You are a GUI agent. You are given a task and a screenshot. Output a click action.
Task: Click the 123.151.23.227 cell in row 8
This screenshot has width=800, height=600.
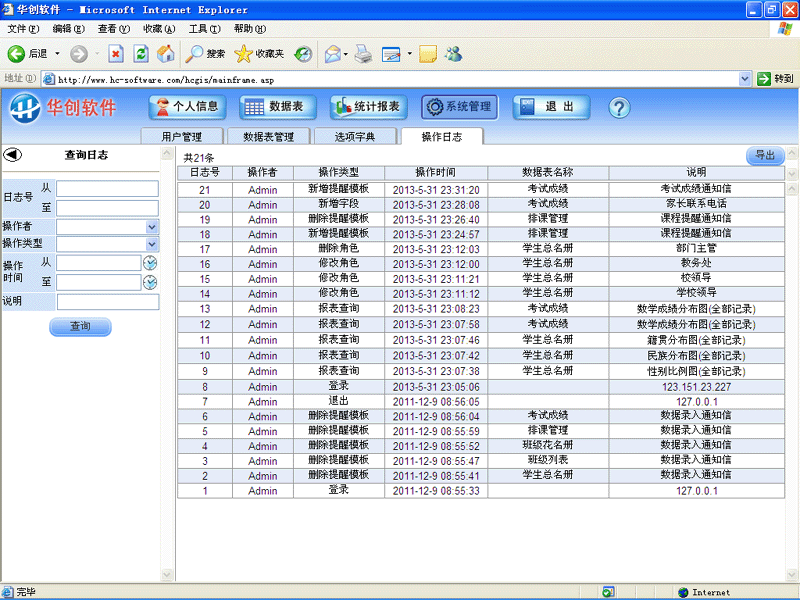(696, 387)
